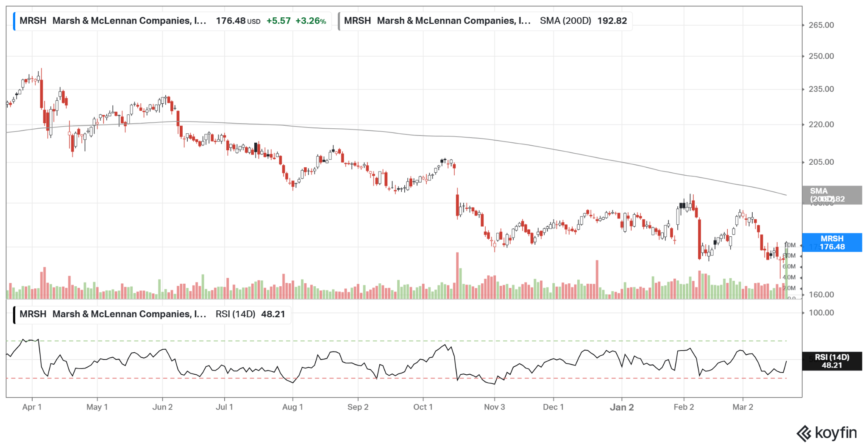Click the Jul 1 date label
The width and height of the screenshot is (868, 448).
[x=224, y=407]
